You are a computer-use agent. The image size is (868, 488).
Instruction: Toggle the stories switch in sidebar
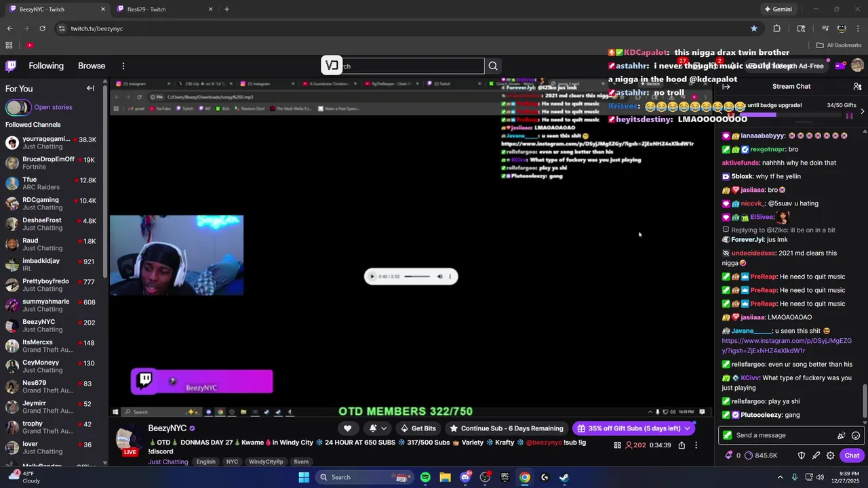tap(18, 107)
